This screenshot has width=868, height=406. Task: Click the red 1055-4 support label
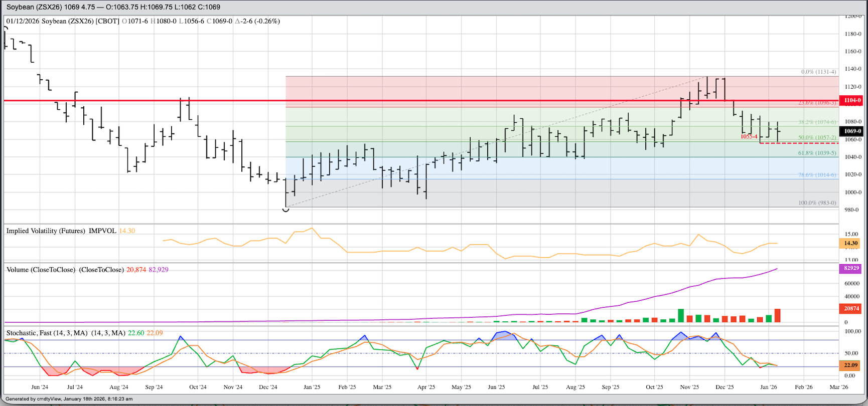coord(749,136)
